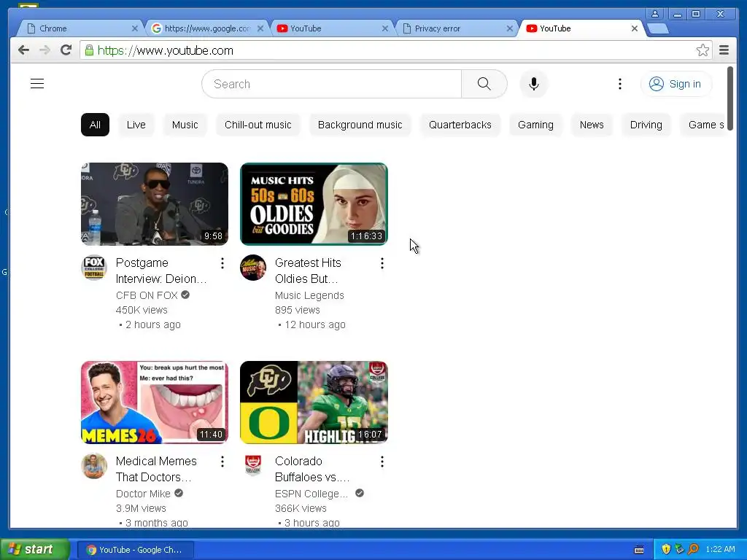The width and height of the screenshot is (747, 560).
Task: Close the Chrome tab
Action: 135,28
